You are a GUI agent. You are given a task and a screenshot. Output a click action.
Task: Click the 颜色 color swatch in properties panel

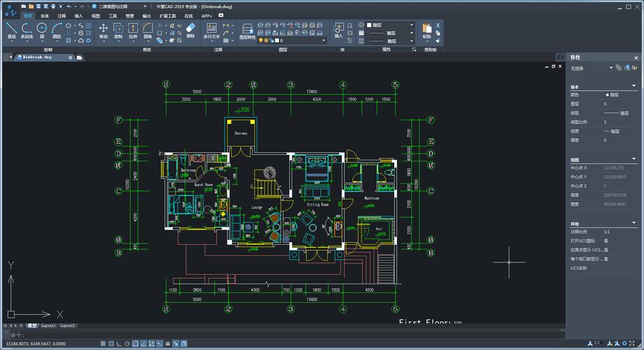click(x=606, y=94)
